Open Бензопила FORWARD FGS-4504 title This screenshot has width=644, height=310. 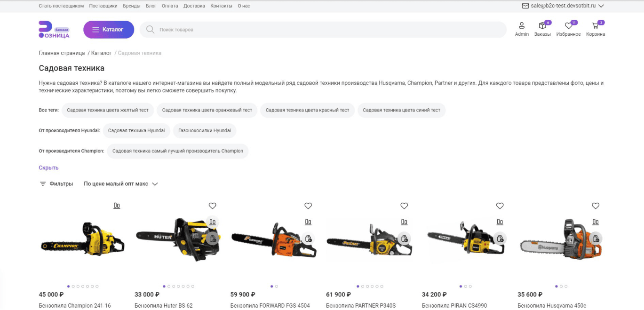click(x=270, y=305)
